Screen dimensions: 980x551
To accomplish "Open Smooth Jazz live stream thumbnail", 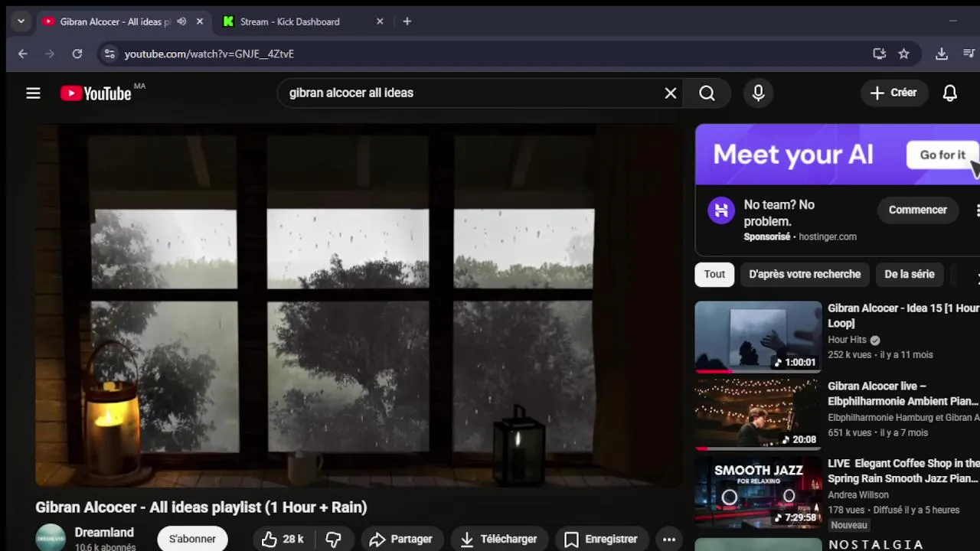I will click(758, 493).
